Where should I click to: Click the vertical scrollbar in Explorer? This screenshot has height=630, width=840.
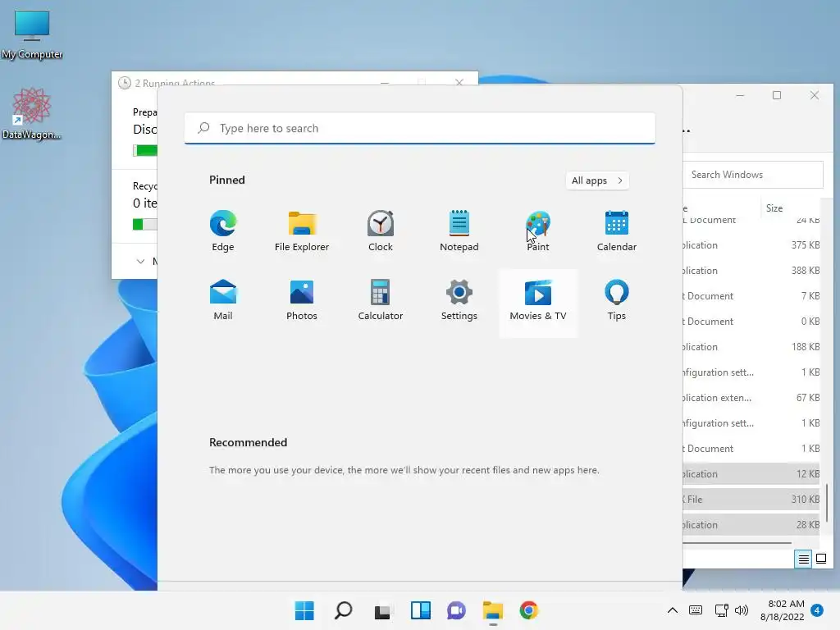[828, 503]
